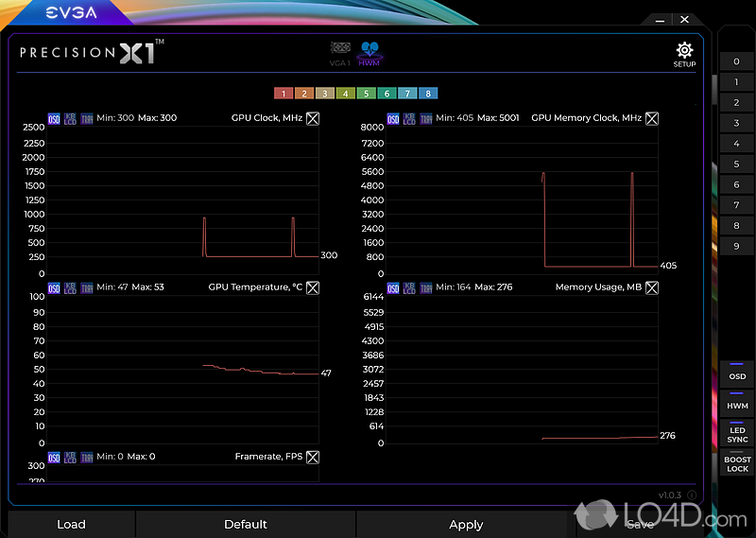756x538 pixels.
Task: Select blue color swatch 8
Action: pyautogui.click(x=428, y=93)
